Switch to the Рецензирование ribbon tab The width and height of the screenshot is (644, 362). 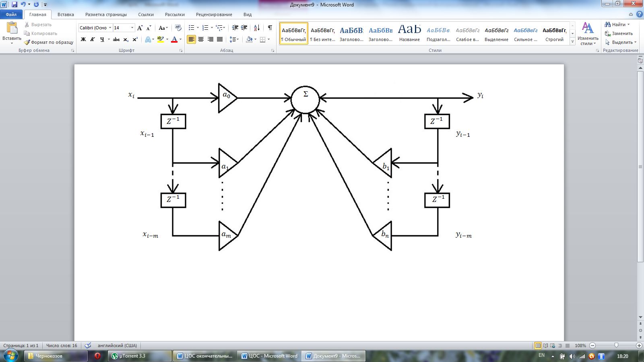point(214,14)
